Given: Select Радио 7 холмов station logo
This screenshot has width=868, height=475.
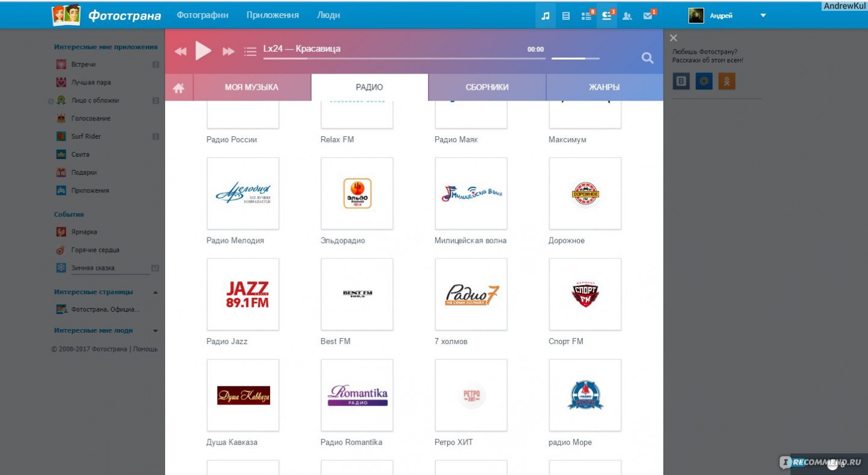Looking at the screenshot, I should 471,294.
